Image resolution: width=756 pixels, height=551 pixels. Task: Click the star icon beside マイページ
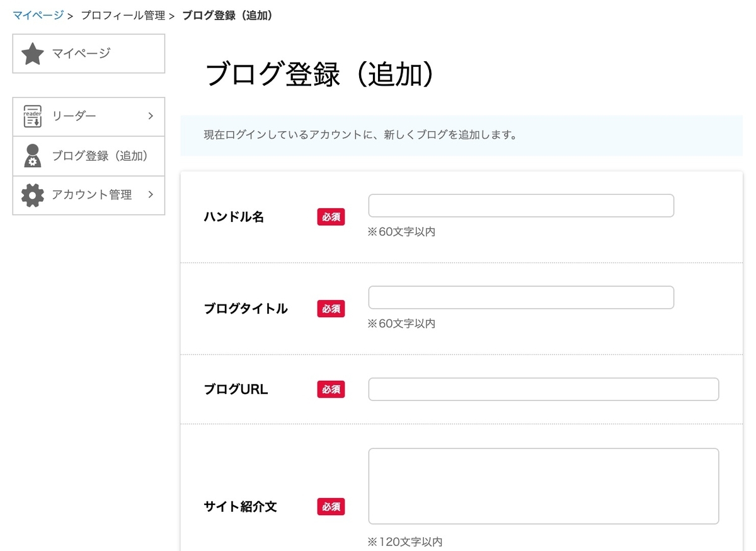point(32,54)
